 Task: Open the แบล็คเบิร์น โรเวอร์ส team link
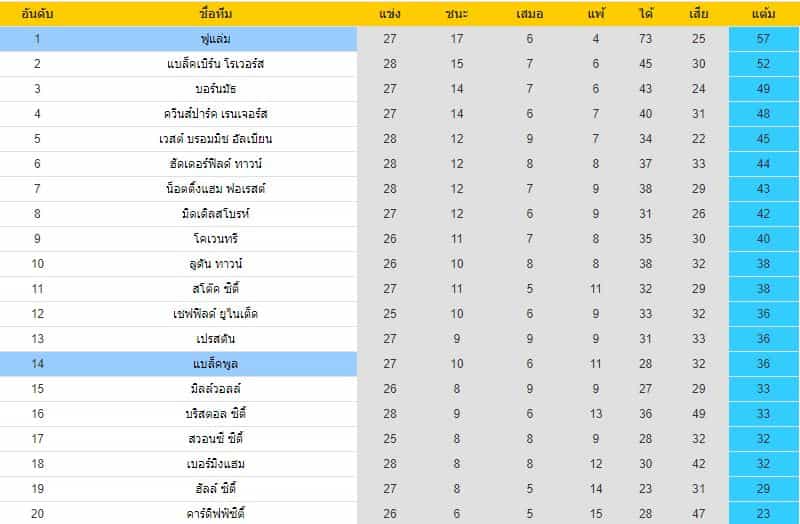(x=215, y=64)
